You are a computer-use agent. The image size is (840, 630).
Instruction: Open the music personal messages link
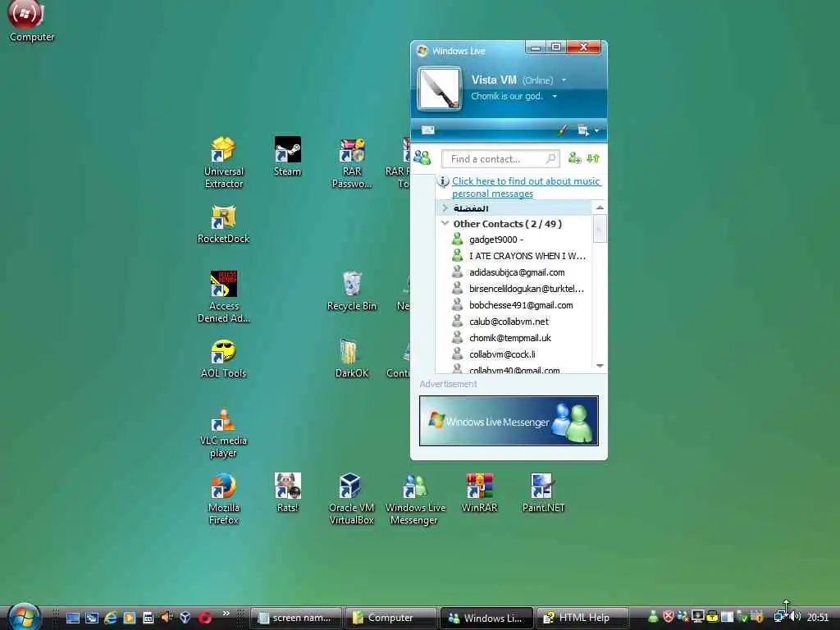click(526, 188)
